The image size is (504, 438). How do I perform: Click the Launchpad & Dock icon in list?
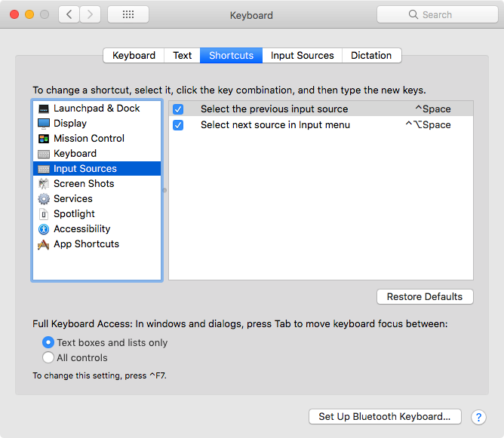click(x=44, y=109)
